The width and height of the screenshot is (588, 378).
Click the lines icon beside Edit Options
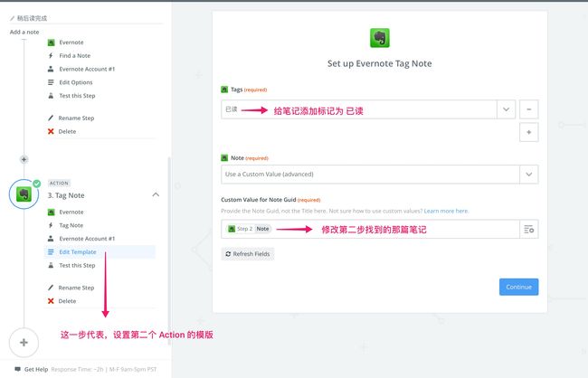coord(51,82)
